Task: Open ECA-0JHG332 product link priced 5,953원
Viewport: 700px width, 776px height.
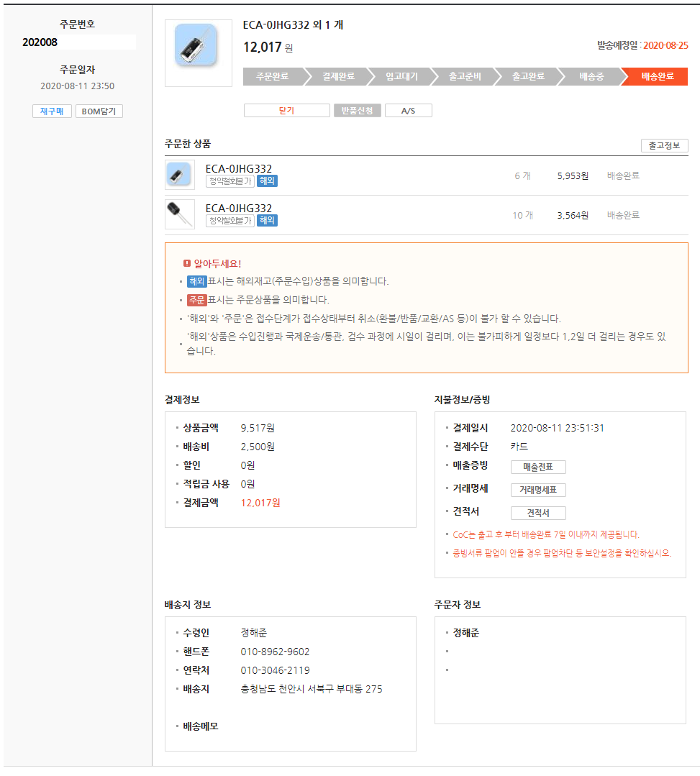Action: (x=238, y=169)
